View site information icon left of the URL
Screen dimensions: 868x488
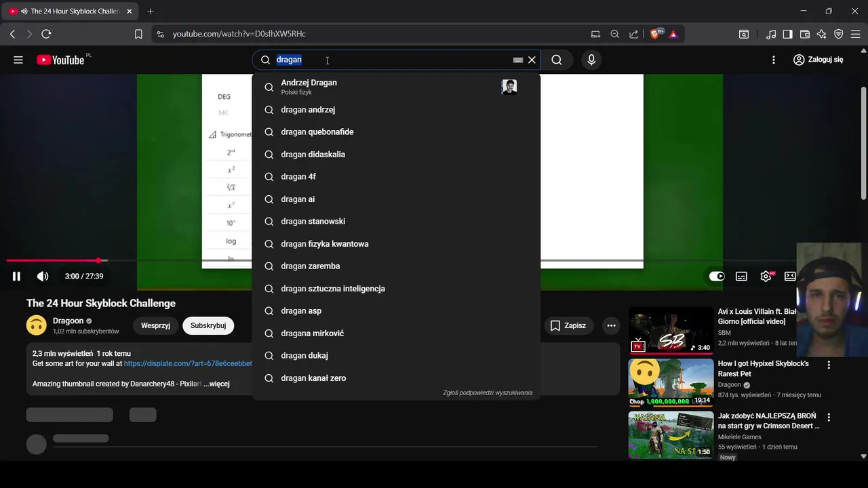[159, 34]
